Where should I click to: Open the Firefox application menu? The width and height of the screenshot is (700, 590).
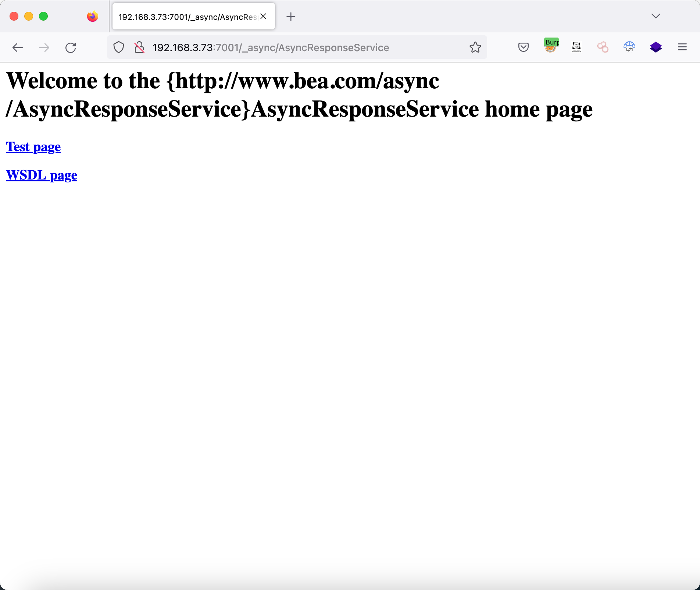pyautogui.click(x=682, y=47)
